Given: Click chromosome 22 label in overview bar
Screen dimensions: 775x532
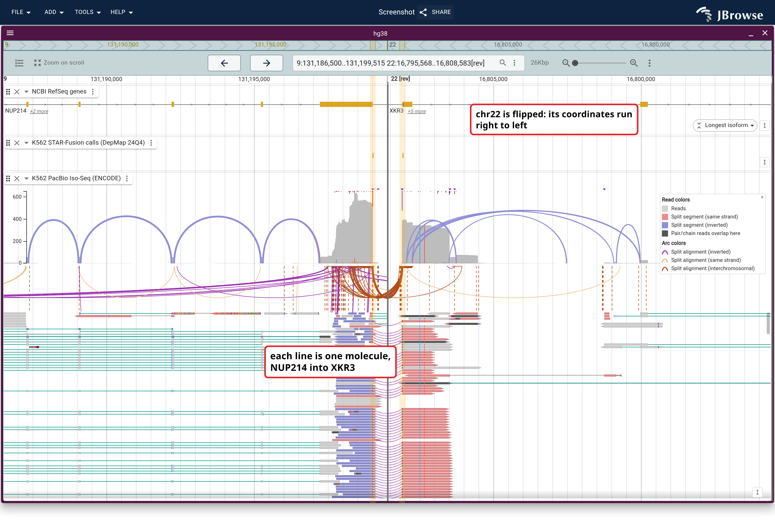Looking at the screenshot, I should click(392, 45).
